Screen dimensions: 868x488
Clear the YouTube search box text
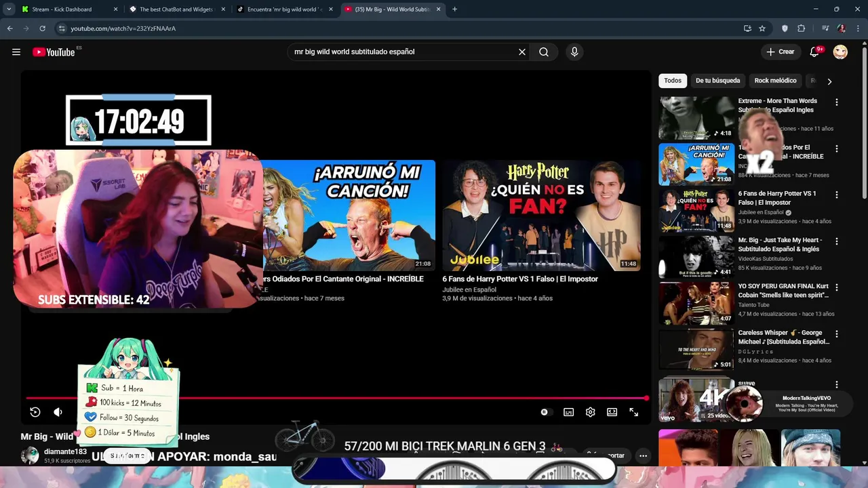pyautogui.click(x=522, y=52)
